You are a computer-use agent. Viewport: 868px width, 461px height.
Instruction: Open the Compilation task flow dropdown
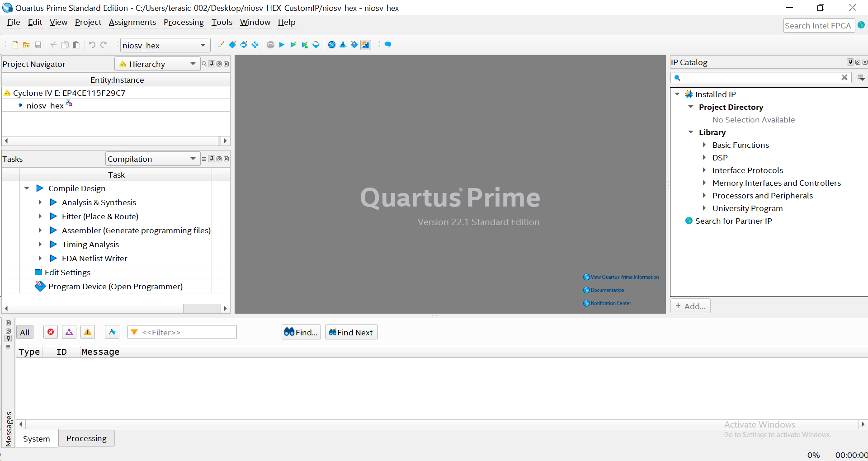(x=193, y=159)
